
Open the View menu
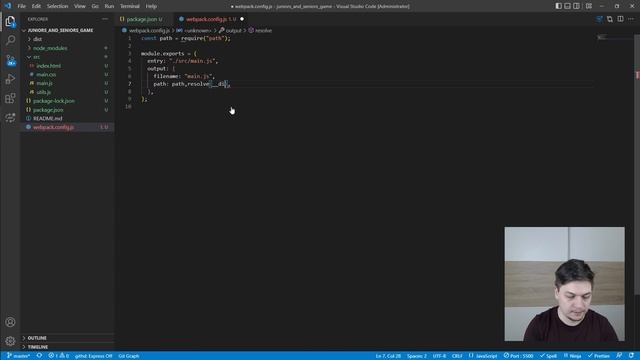tap(80, 6)
